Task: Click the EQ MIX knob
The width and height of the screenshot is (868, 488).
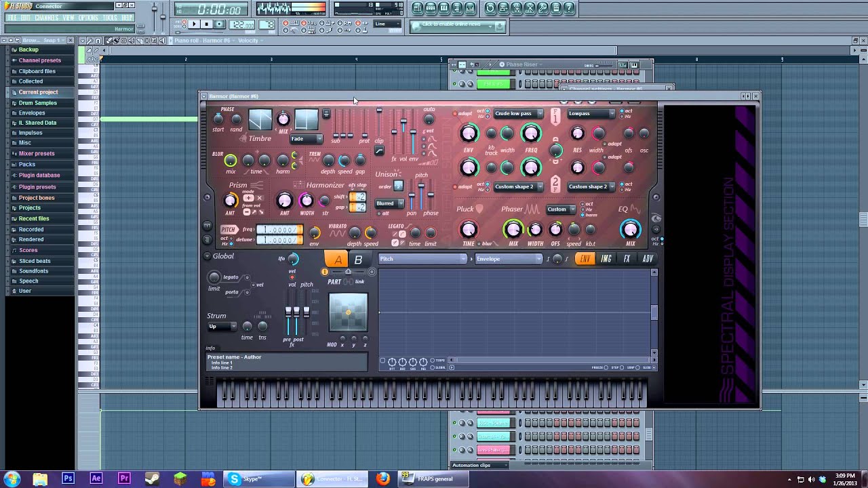Action: coord(631,229)
